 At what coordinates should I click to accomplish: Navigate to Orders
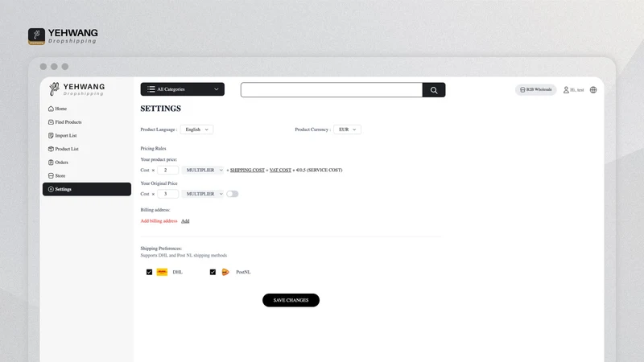tap(58, 162)
